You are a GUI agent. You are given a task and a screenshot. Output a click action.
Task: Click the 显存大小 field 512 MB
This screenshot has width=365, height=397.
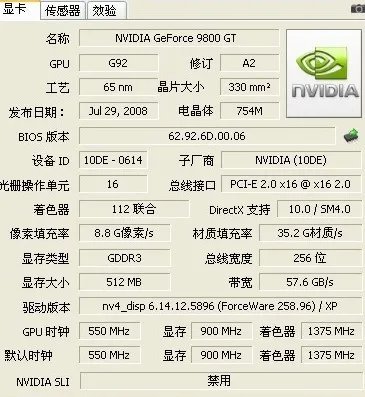(x=124, y=282)
